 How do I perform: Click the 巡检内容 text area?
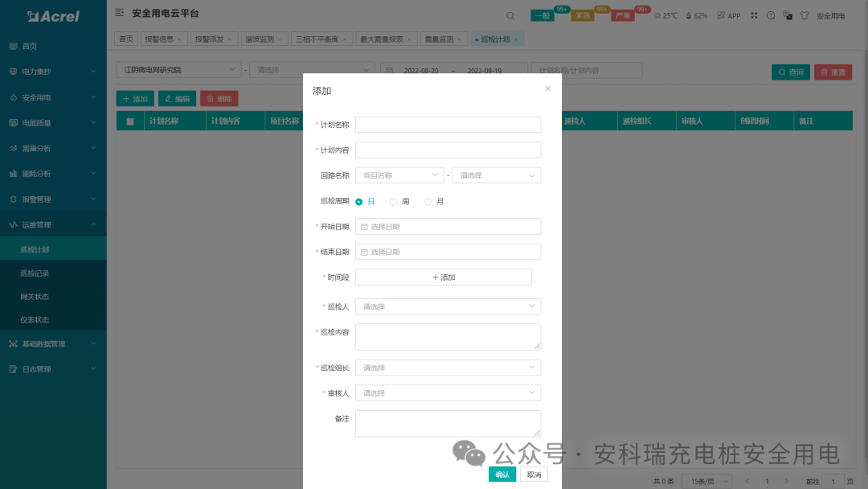coord(448,337)
